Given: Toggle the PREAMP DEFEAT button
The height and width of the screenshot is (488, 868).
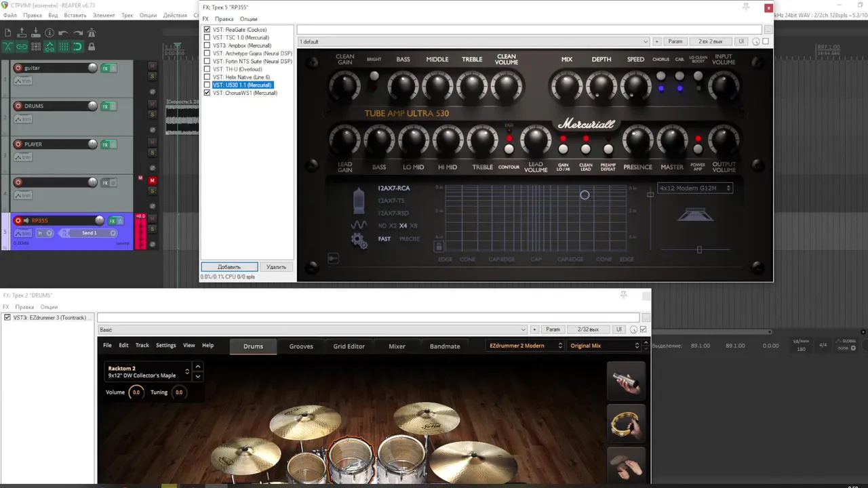Looking at the screenshot, I should pyautogui.click(x=608, y=148).
